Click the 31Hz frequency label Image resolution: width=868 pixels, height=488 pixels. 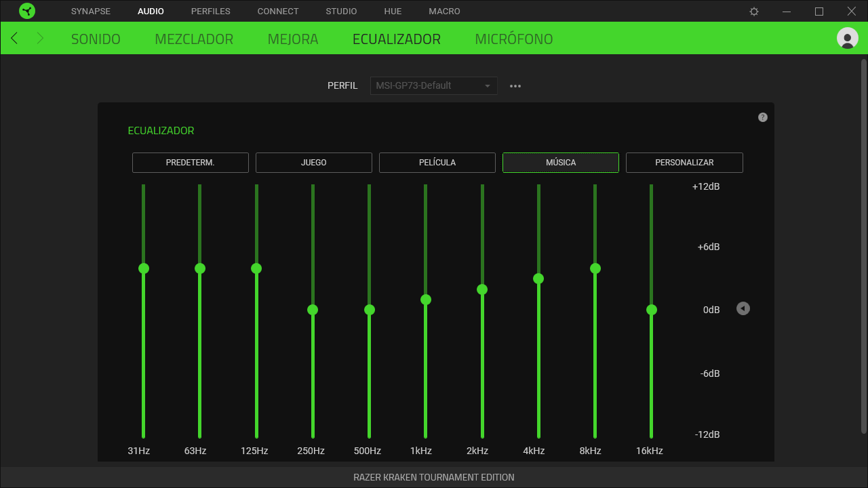pos(139,451)
